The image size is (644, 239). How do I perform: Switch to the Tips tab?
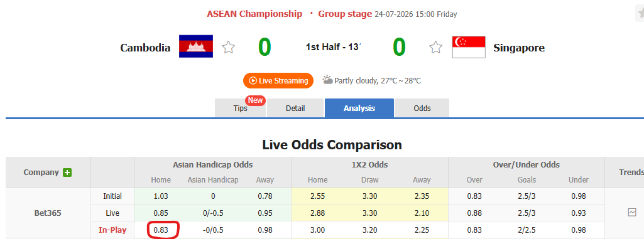[x=240, y=109]
